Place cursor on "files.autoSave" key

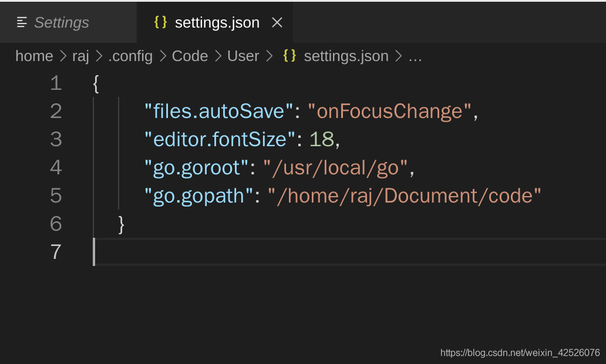click(219, 111)
